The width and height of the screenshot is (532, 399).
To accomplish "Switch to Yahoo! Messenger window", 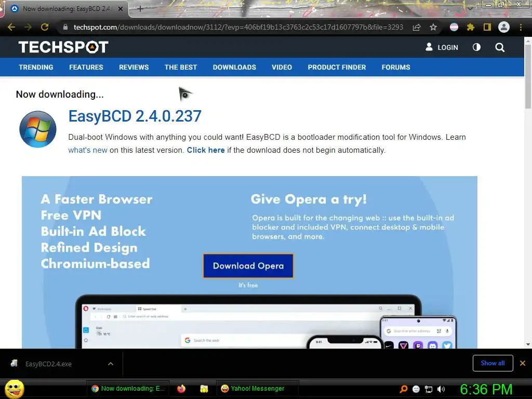I will tap(257, 389).
